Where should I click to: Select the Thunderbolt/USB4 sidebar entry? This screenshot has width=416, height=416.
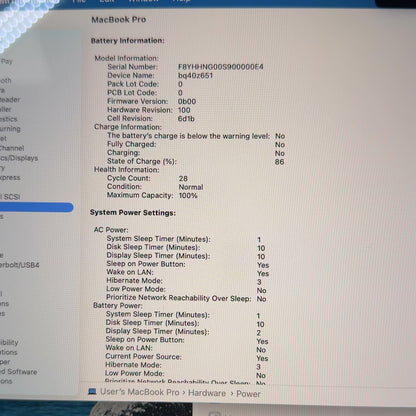(19, 265)
